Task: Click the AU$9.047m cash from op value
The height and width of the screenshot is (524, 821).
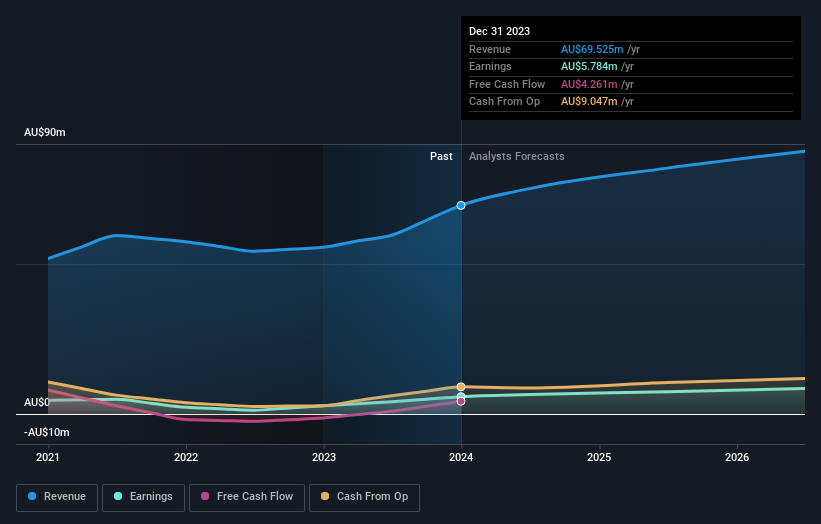Action: pyautogui.click(x=589, y=102)
